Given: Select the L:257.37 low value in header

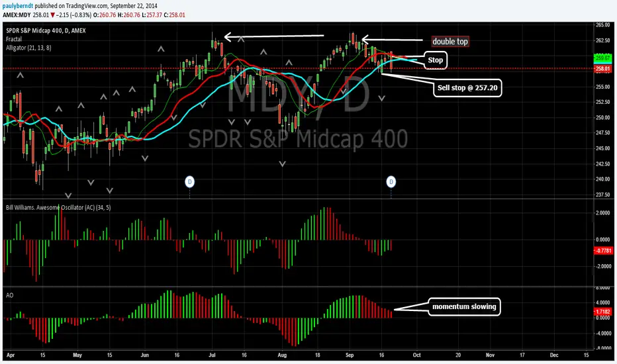Looking at the screenshot, I should click(x=152, y=15).
